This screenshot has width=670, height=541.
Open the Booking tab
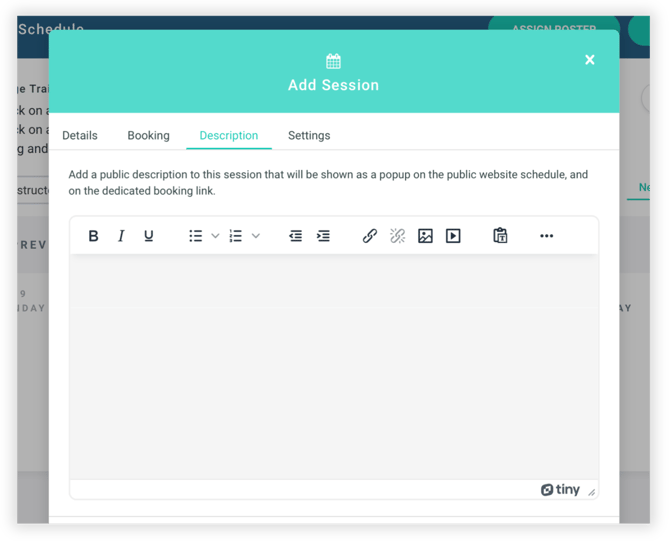pos(148,135)
